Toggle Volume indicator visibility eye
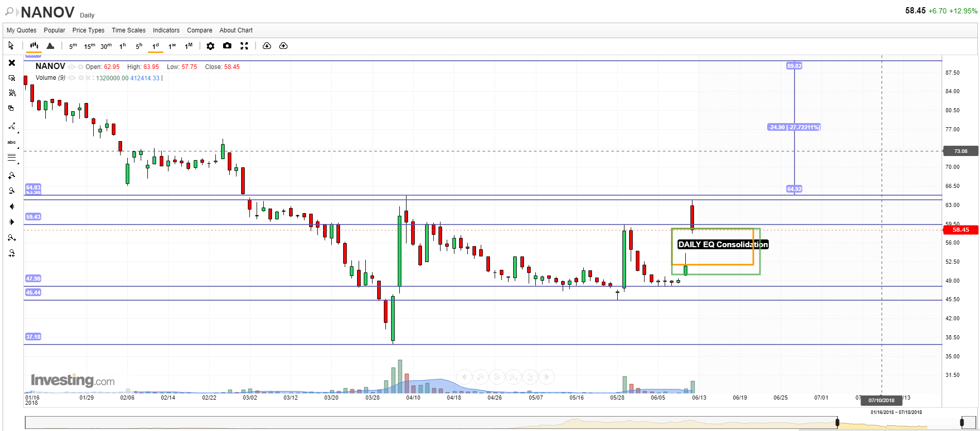 [72, 78]
